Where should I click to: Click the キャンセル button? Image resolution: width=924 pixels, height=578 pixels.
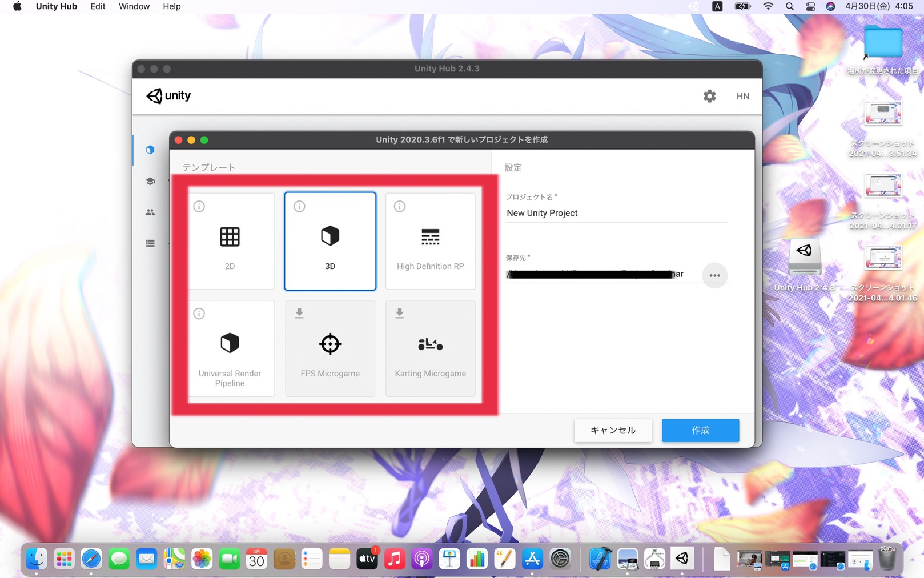[613, 430]
